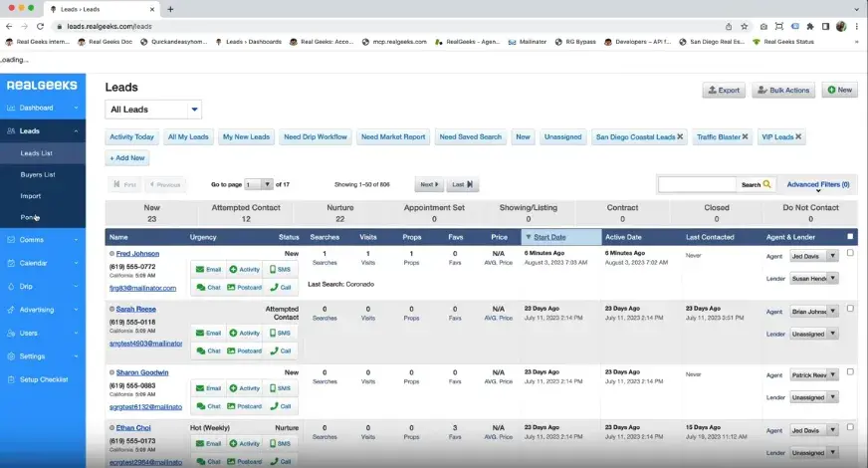Select the My New Leads filter tab

click(246, 136)
